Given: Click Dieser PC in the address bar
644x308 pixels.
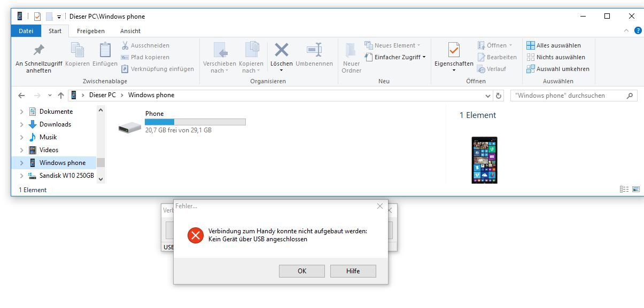Looking at the screenshot, I should (103, 95).
